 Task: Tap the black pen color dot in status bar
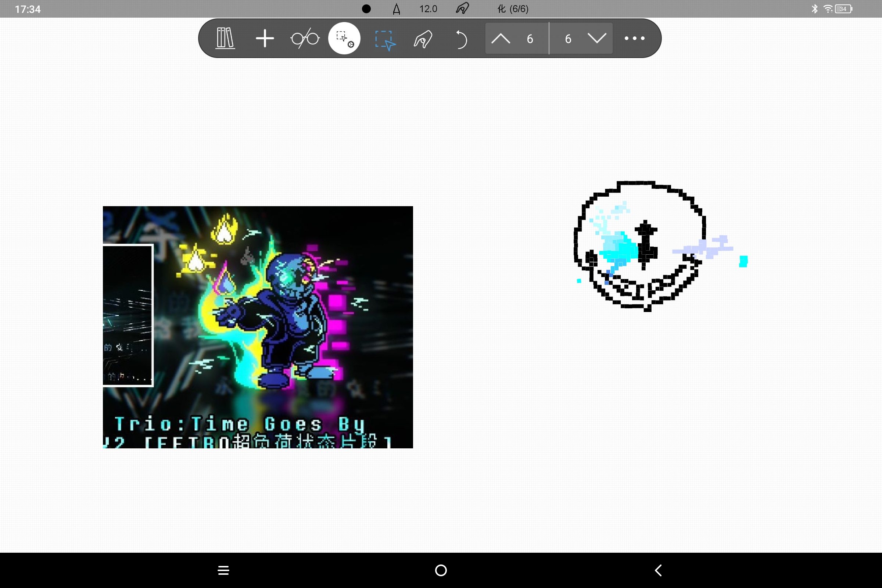366,8
